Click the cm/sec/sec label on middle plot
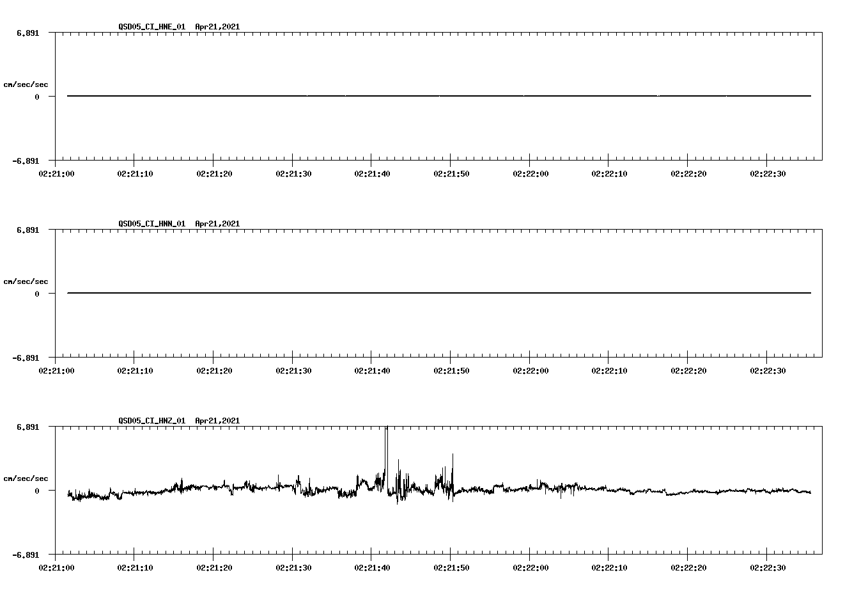The height and width of the screenshot is (591, 868). click(26, 281)
